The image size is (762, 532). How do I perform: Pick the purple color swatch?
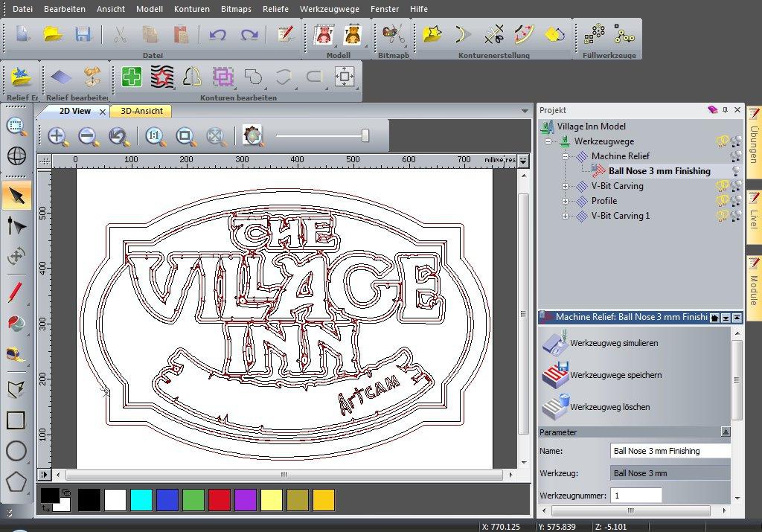click(246, 500)
